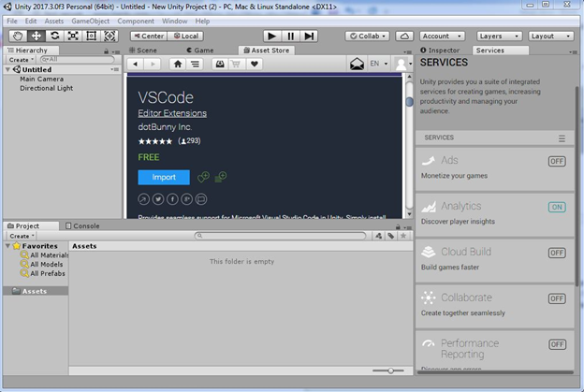Pause the game playback
The height and width of the screenshot is (392, 584).
point(290,36)
